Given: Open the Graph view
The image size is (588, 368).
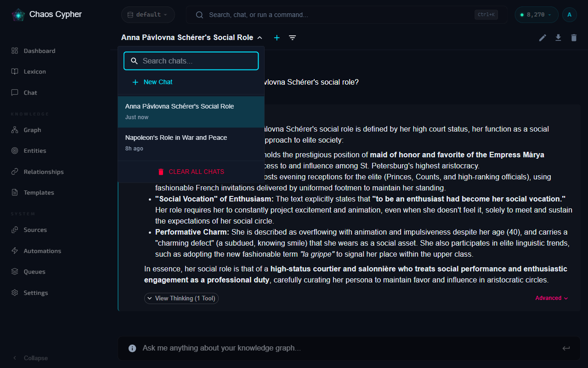Looking at the screenshot, I should click(x=32, y=130).
